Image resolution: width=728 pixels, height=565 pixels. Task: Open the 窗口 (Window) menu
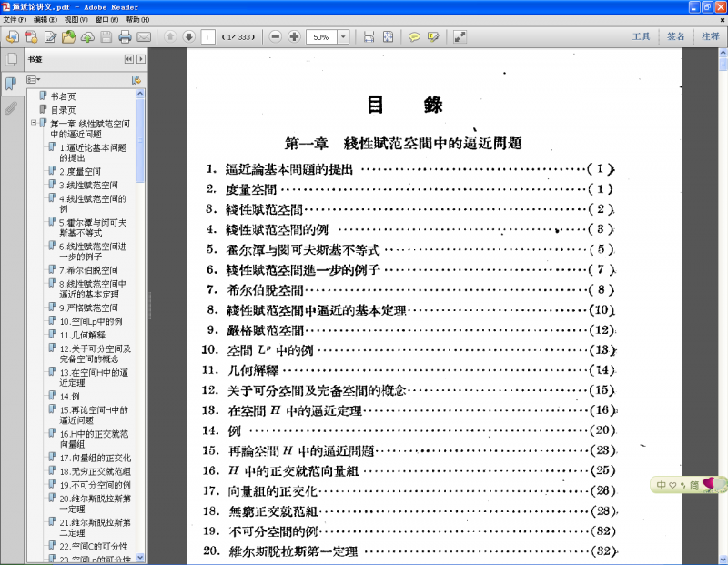tap(106, 19)
